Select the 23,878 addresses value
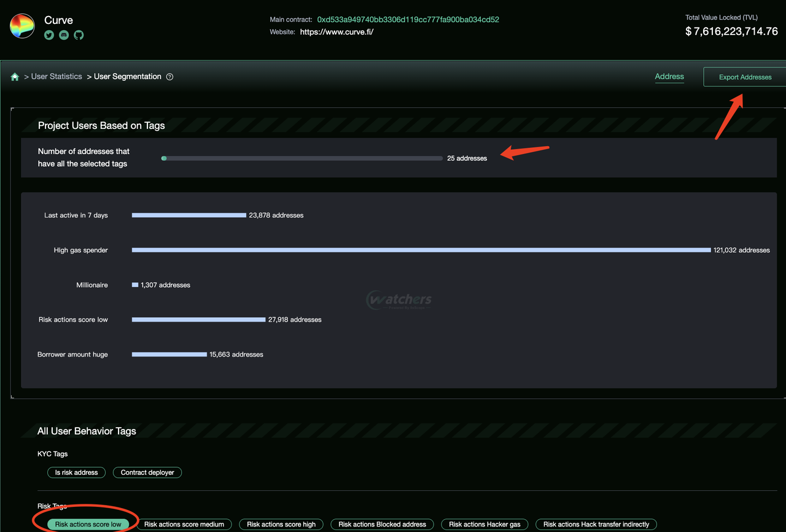786x532 pixels. [276, 215]
